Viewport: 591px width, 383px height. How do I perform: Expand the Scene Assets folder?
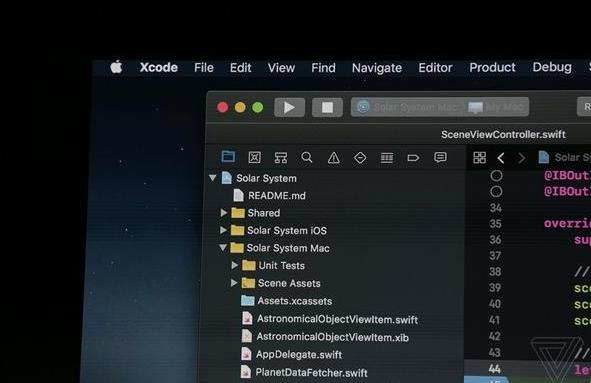coord(234,283)
